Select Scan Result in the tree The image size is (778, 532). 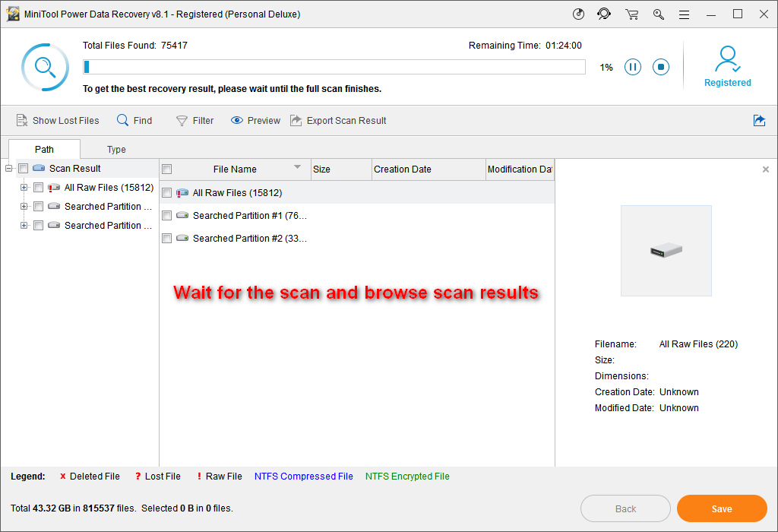[75, 169]
